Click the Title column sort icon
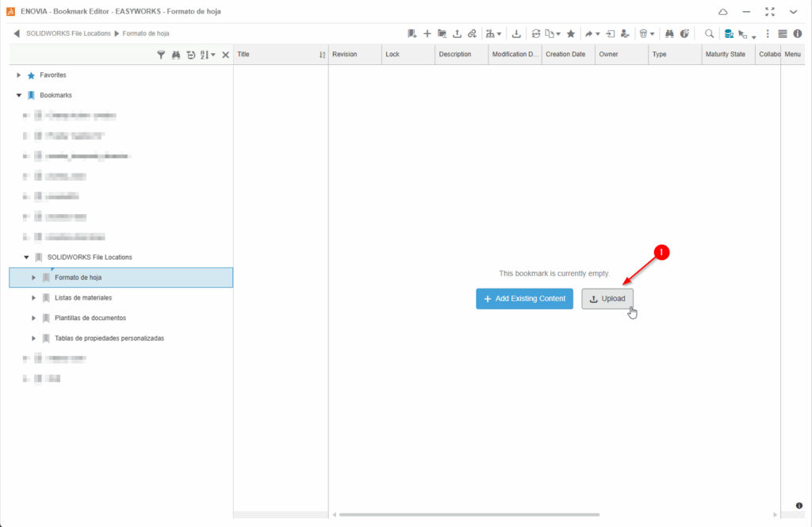Screen dimensions: 812x527 (x=322, y=55)
